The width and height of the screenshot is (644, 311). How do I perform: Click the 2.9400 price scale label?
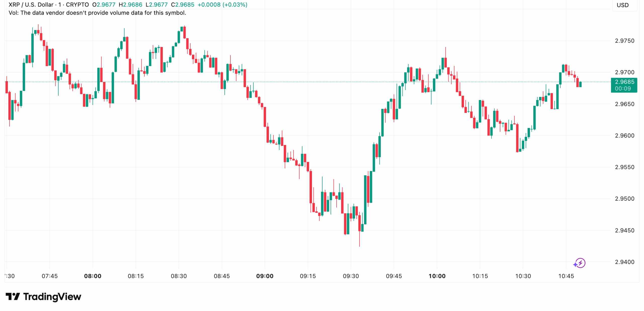[624, 262]
